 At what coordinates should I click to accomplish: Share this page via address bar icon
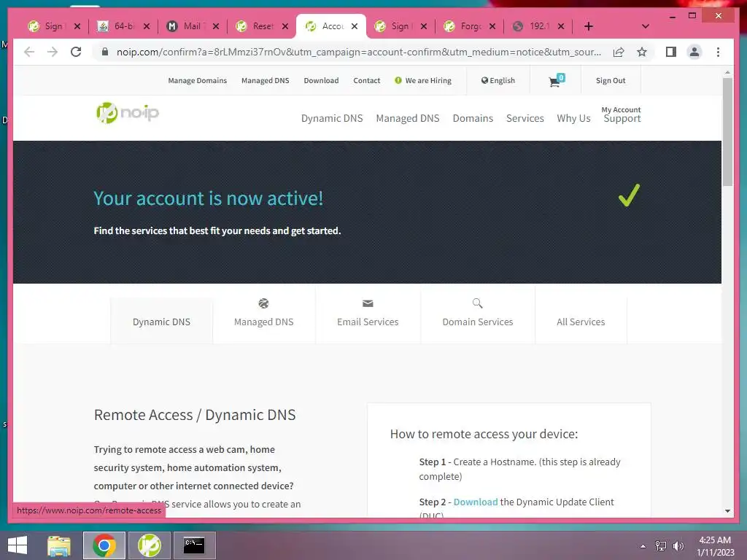(x=619, y=52)
